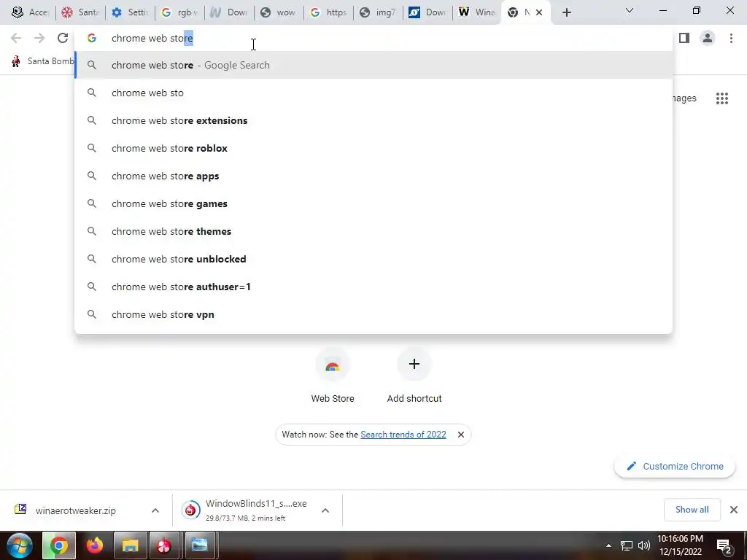Switch to the first 'Acce' tab
The height and width of the screenshot is (560, 747).
[31, 13]
